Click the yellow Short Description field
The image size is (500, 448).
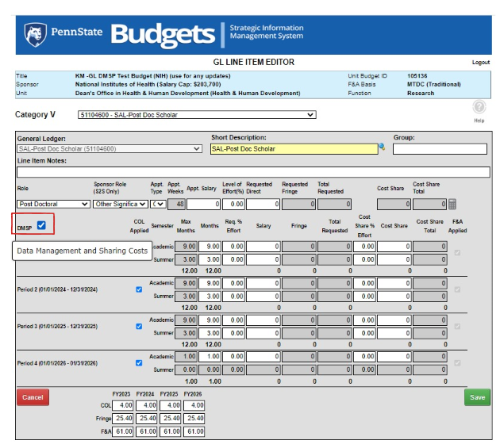294,148
